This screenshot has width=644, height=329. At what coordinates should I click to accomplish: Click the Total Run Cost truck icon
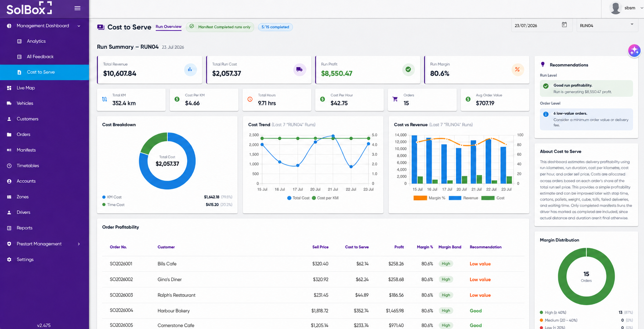[x=299, y=69]
